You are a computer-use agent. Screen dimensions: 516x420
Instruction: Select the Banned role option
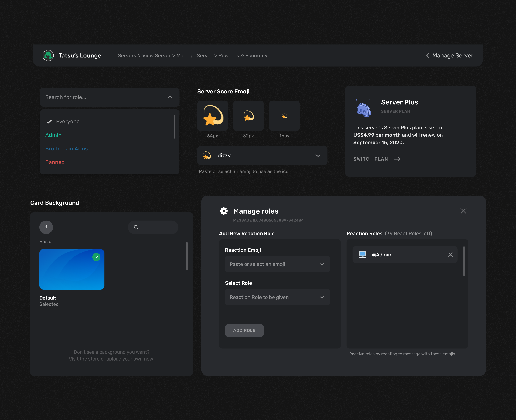coord(55,162)
